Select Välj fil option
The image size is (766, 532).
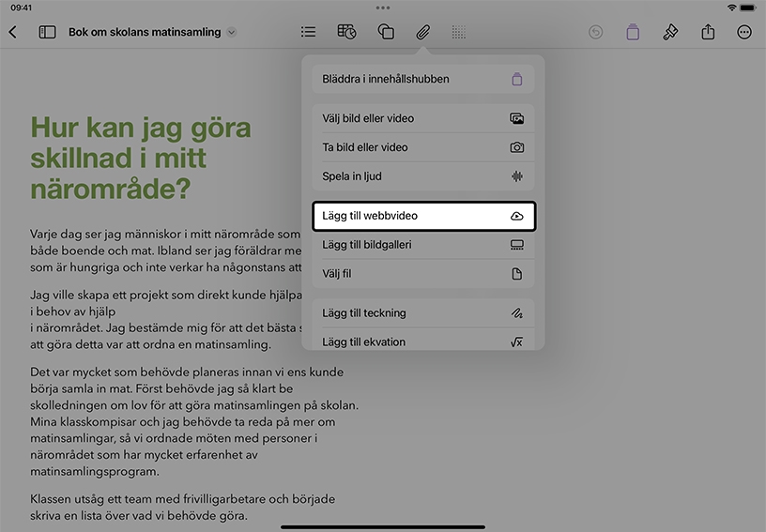coord(423,274)
